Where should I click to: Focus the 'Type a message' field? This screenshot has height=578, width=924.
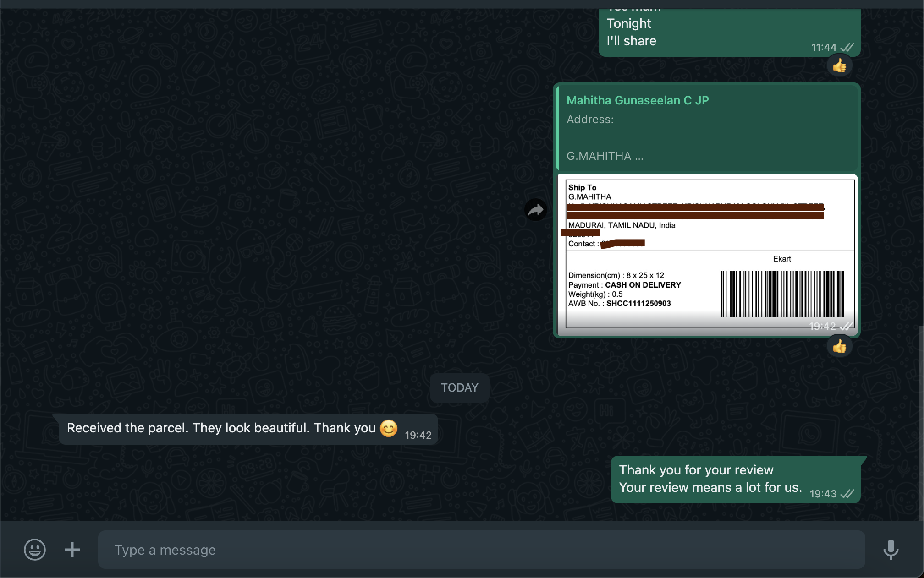tap(481, 550)
